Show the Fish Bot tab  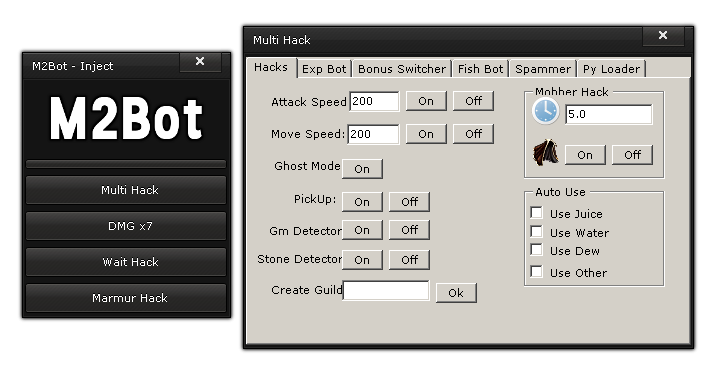click(x=480, y=69)
